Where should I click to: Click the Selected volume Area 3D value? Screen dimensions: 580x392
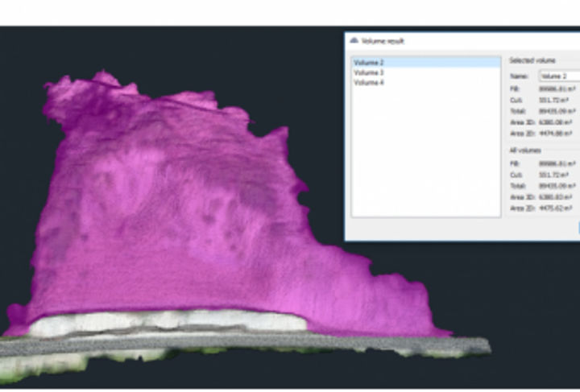pyautogui.click(x=556, y=122)
